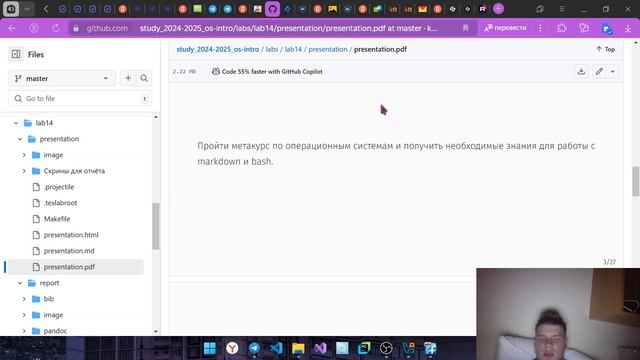Open File Explorer from taskbar

pyautogui.click(x=298, y=348)
